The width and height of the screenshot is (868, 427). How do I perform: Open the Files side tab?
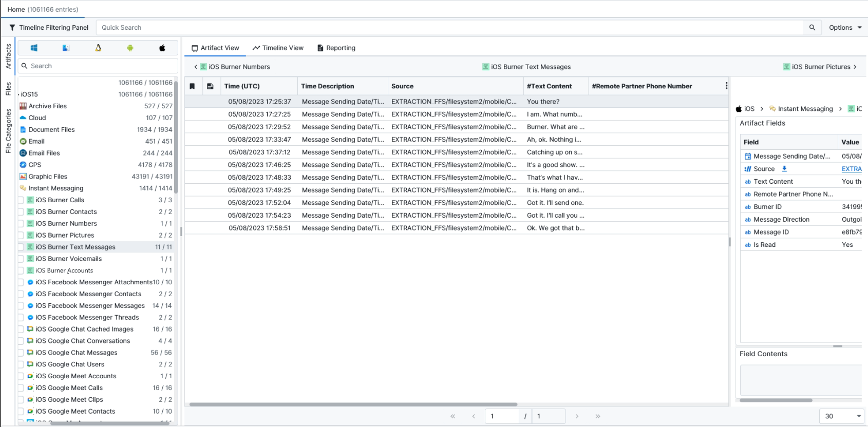(8, 89)
